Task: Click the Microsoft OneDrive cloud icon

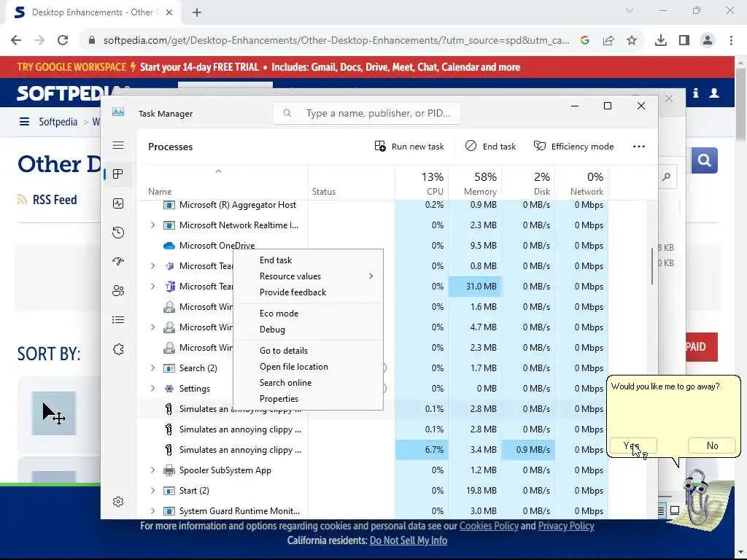Action: pyautogui.click(x=169, y=246)
